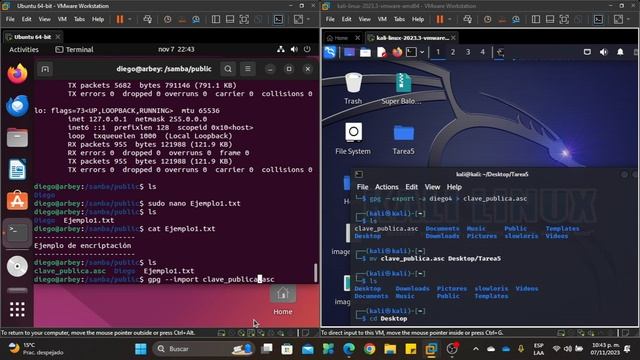Open Super Balo archive on Kali desktop
The width and height of the screenshot is (640, 360).
(402, 88)
